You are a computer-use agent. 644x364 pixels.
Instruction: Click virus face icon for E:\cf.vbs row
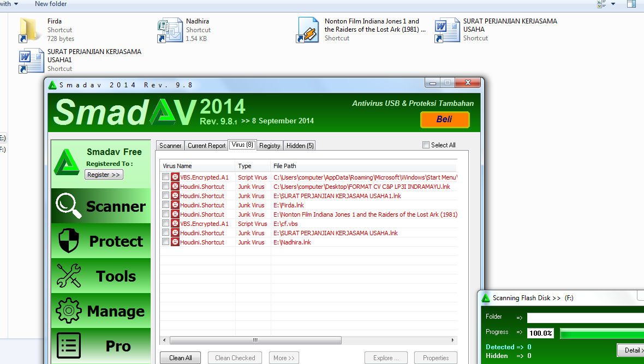pos(175,224)
